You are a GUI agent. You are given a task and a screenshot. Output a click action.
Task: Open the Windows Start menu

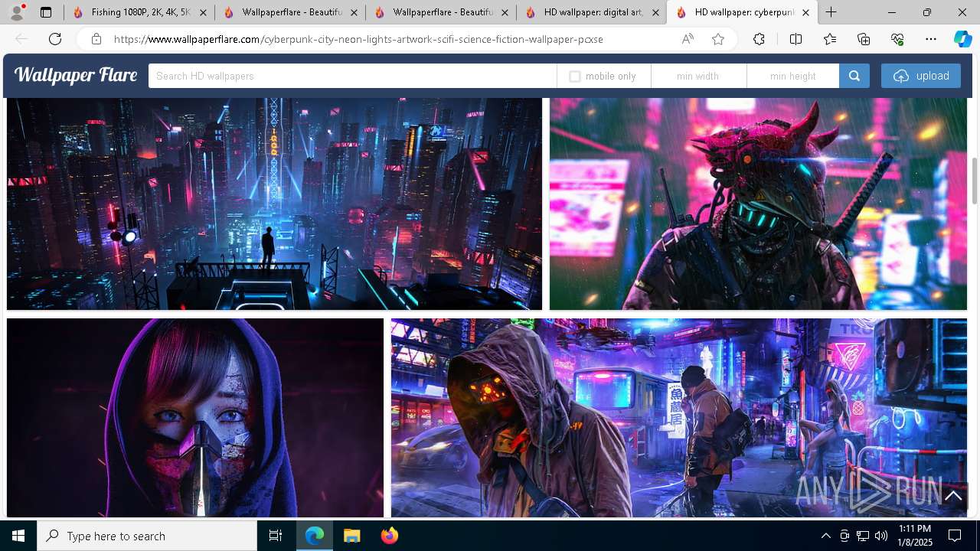pyautogui.click(x=18, y=536)
